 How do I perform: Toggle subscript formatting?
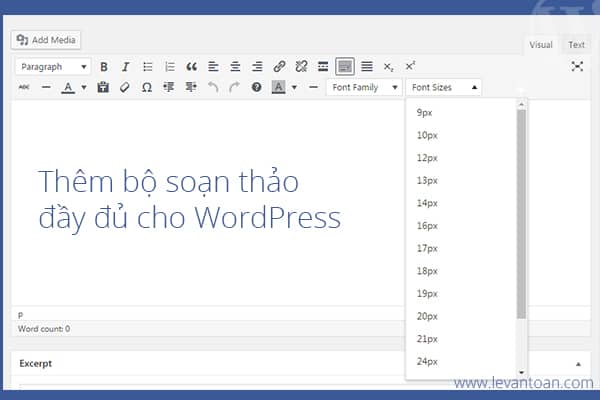388,67
